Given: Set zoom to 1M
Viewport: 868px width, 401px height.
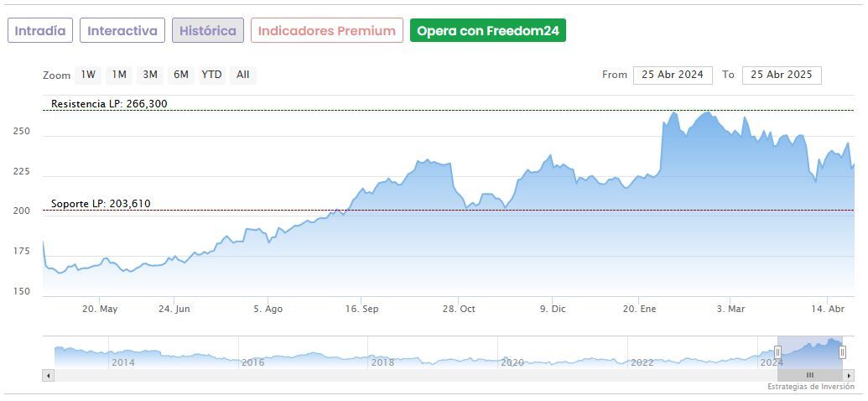Looking at the screenshot, I should [119, 75].
